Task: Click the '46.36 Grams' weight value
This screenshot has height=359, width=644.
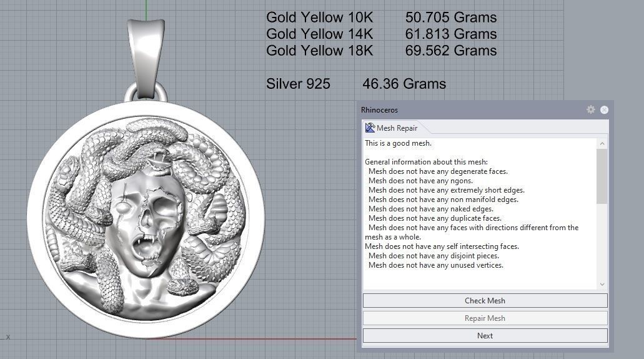Action: [x=404, y=84]
